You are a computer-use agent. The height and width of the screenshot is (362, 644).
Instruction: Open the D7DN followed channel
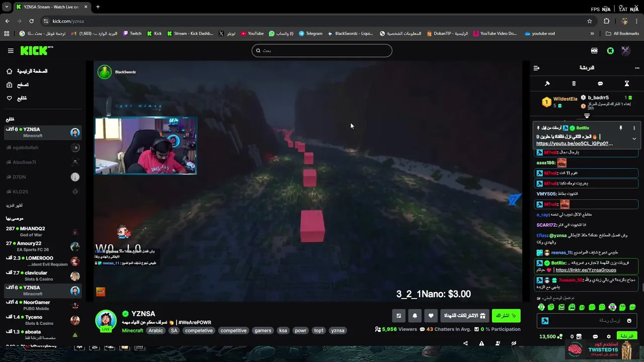[43, 177]
